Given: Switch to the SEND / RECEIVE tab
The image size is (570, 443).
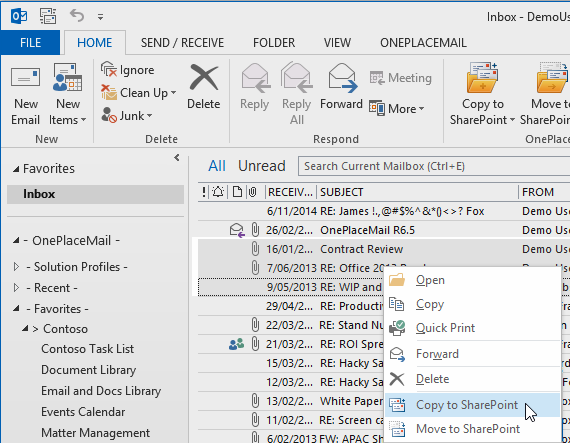Looking at the screenshot, I should (182, 43).
